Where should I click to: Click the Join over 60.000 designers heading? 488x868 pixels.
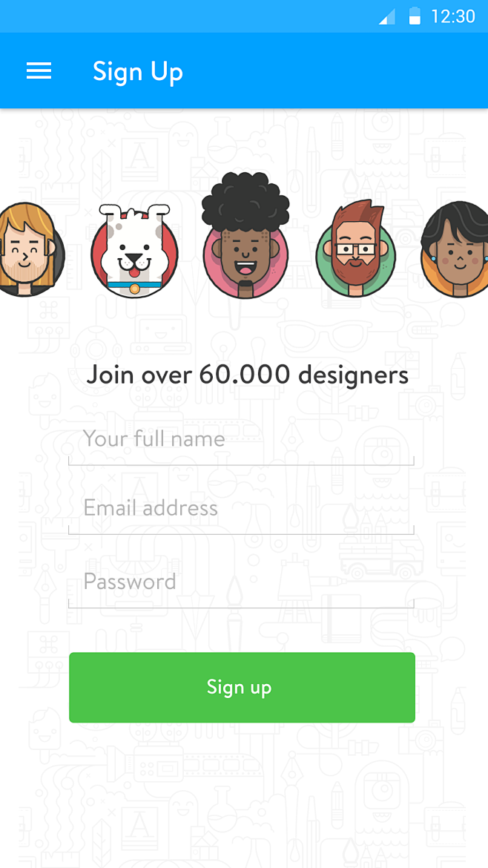[x=247, y=375]
